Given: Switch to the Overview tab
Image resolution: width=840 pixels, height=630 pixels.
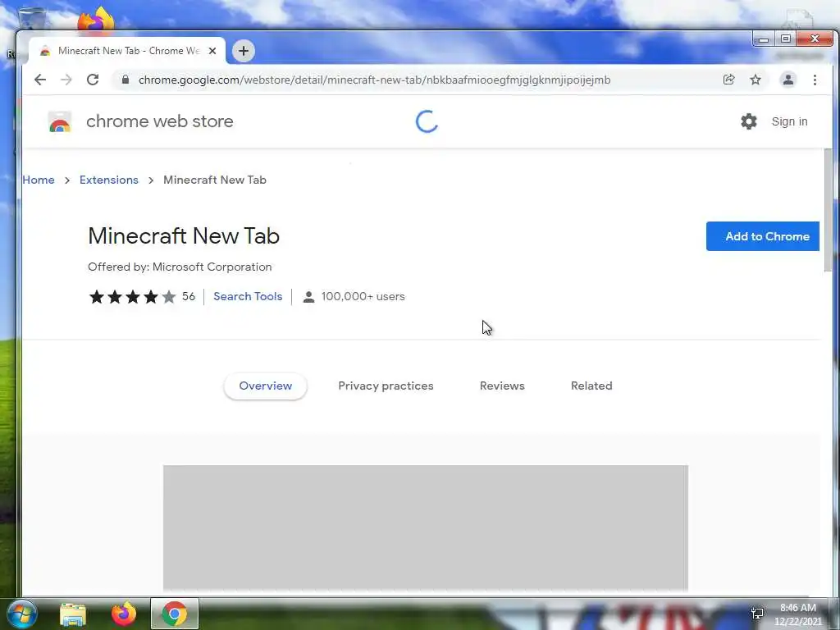Looking at the screenshot, I should point(266,386).
